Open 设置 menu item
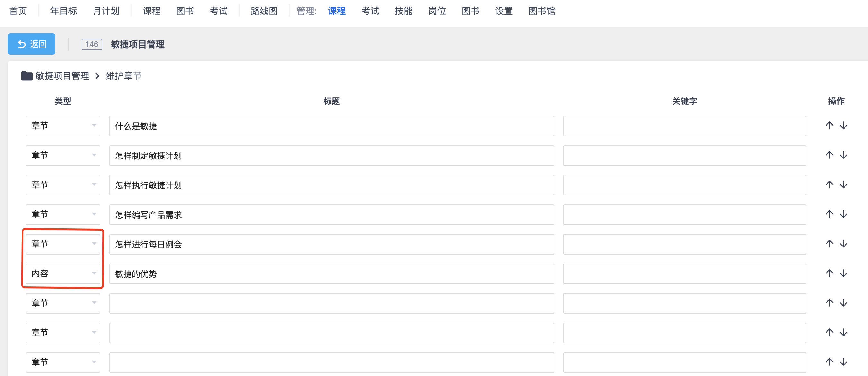The width and height of the screenshot is (868, 376). pyautogui.click(x=504, y=11)
